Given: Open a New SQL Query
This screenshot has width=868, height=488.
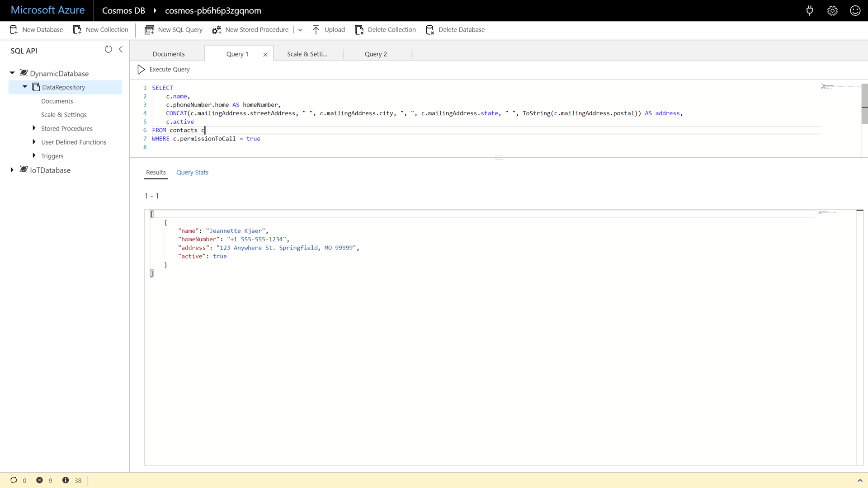Looking at the screenshot, I should 174,30.
